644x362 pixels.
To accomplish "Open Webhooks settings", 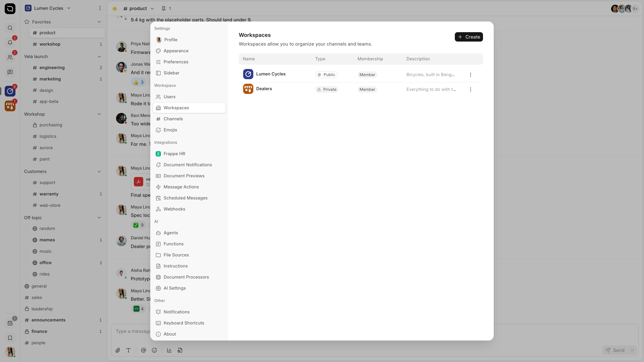I will (189, 209).
